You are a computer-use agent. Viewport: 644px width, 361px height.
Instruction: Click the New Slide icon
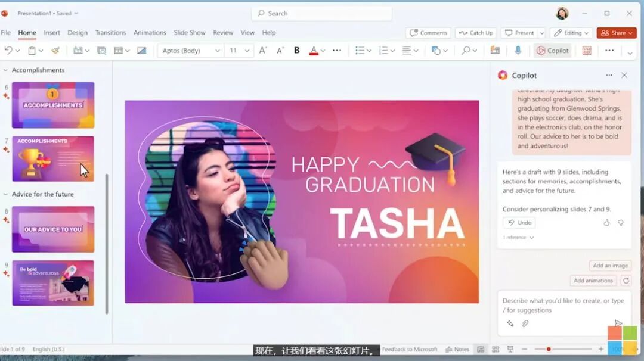point(78,51)
